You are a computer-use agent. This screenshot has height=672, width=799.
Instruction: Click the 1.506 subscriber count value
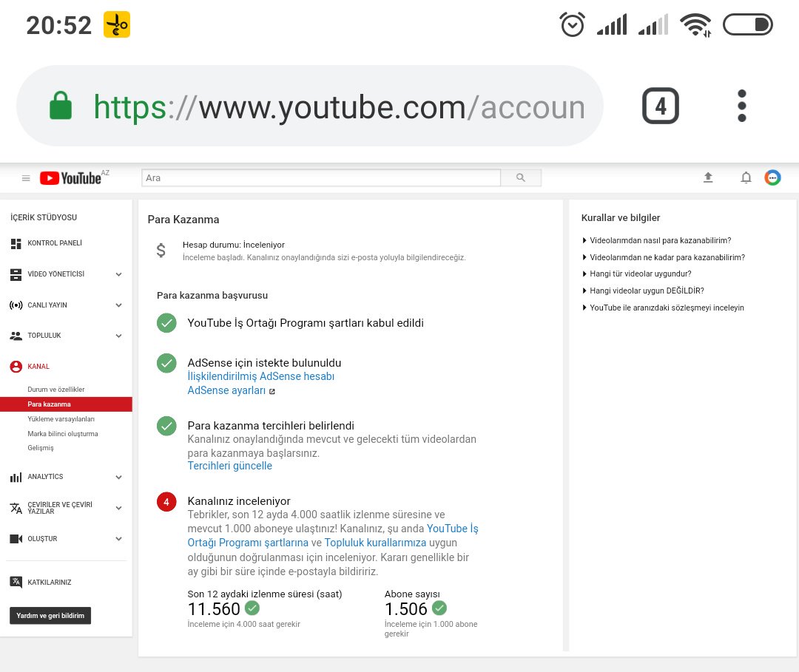(406, 609)
